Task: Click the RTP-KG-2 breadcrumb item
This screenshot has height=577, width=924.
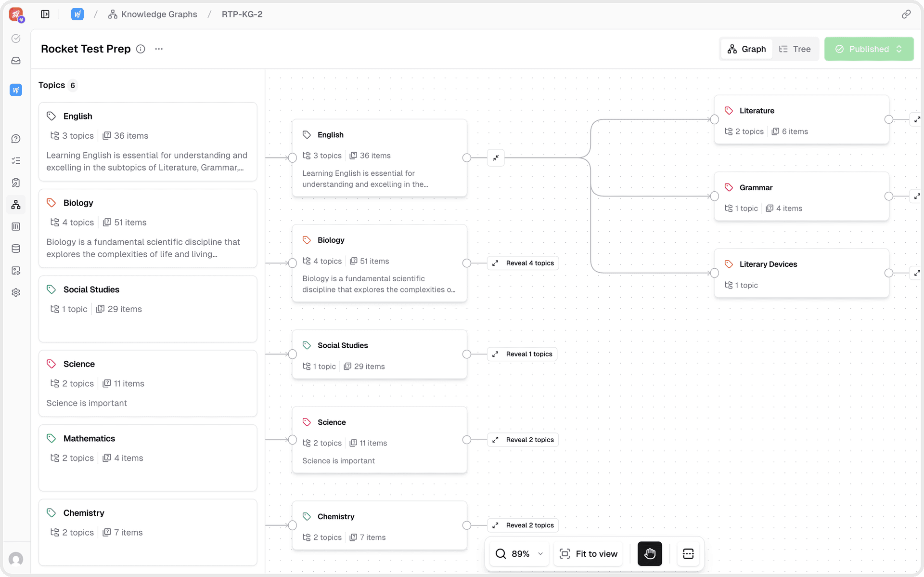Action: pos(242,14)
